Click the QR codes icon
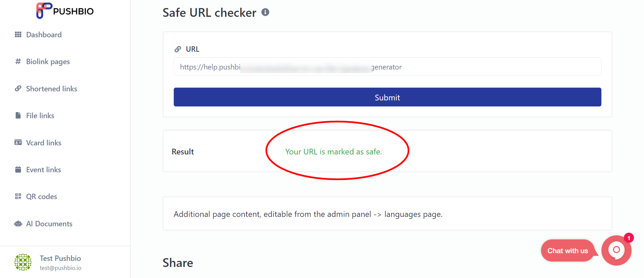The image size is (644, 278). pyautogui.click(x=18, y=196)
